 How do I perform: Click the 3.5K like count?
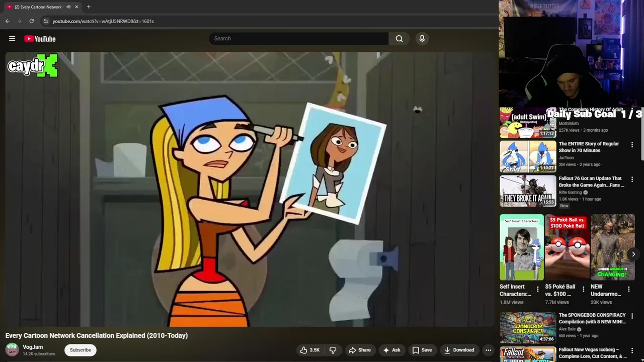click(x=314, y=350)
